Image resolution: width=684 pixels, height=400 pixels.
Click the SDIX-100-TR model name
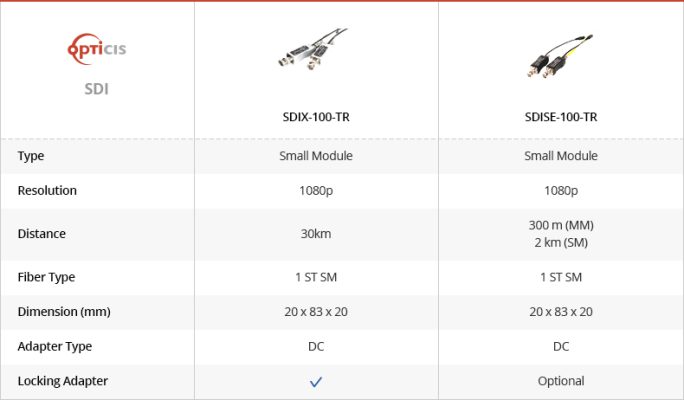click(316, 117)
